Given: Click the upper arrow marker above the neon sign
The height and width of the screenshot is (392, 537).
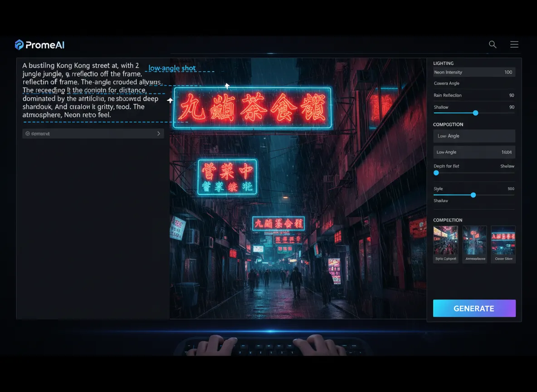Looking at the screenshot, I should point(227,85).
